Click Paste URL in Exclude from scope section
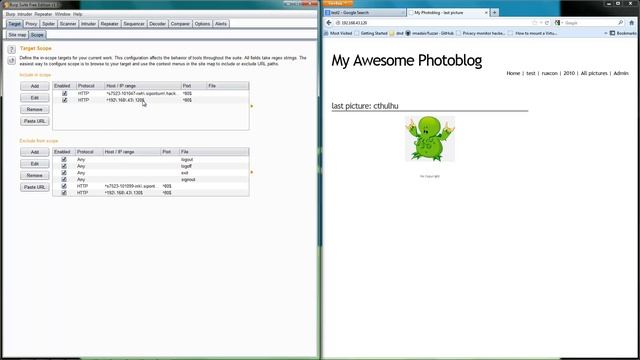This screenshot has height=360, width=640. click(35, 187)
